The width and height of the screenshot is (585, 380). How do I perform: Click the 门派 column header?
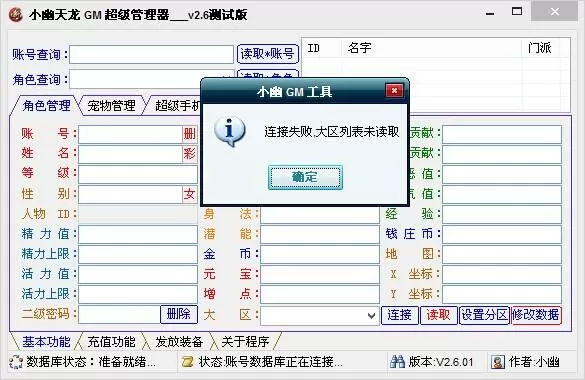tap(540, 48)
